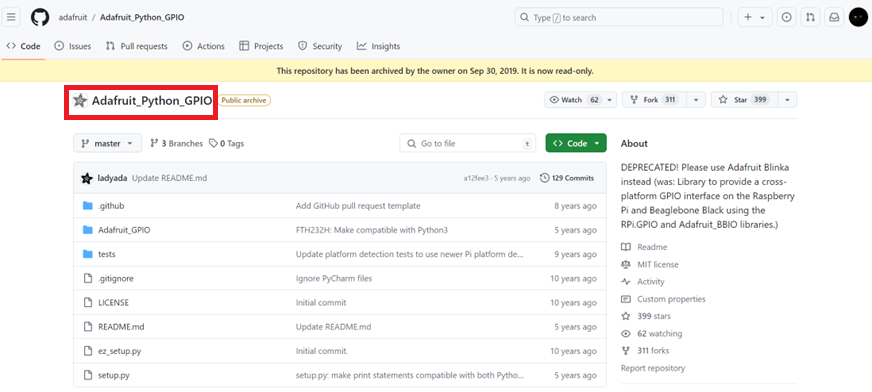Open the Issues shortcut icon in header
The image size is (872, 392).
(786, 17)
